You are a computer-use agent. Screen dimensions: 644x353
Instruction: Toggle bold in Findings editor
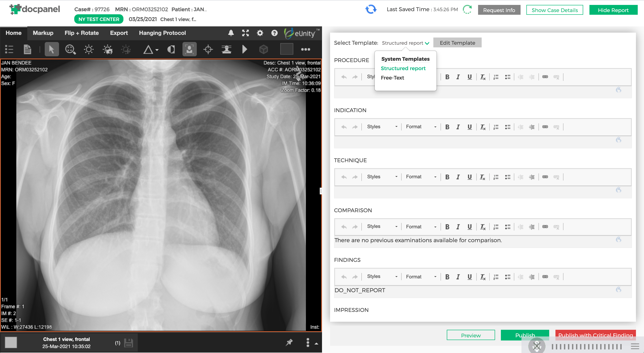click(x=447, y=277)
